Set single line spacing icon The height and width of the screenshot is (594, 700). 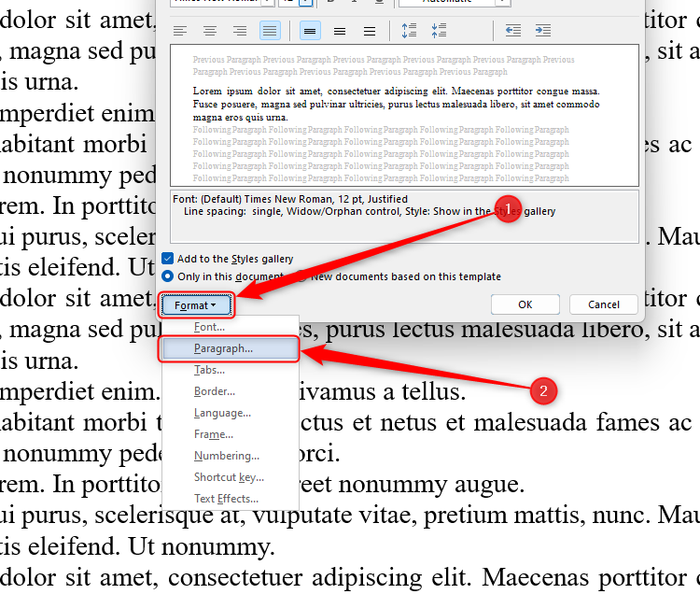point(310,31)
